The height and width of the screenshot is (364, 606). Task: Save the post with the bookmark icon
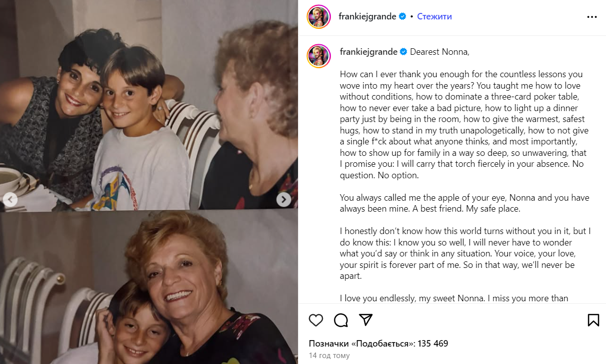[x=593, y=320]
